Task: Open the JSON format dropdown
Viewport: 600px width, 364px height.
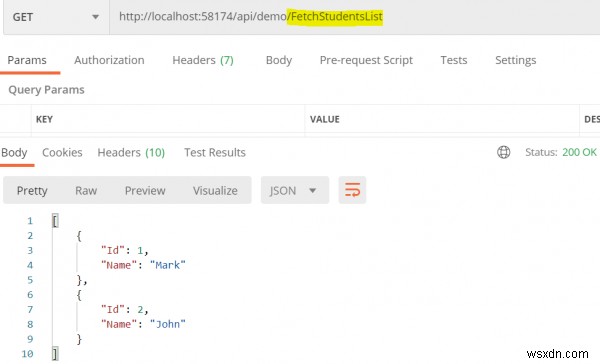Action: pyautogui.click(x=295, y=190)
